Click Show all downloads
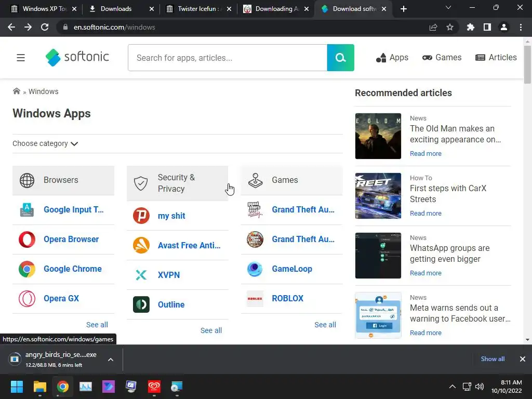The height and width of the screenshot is (399, 532). tap(493, 359)
